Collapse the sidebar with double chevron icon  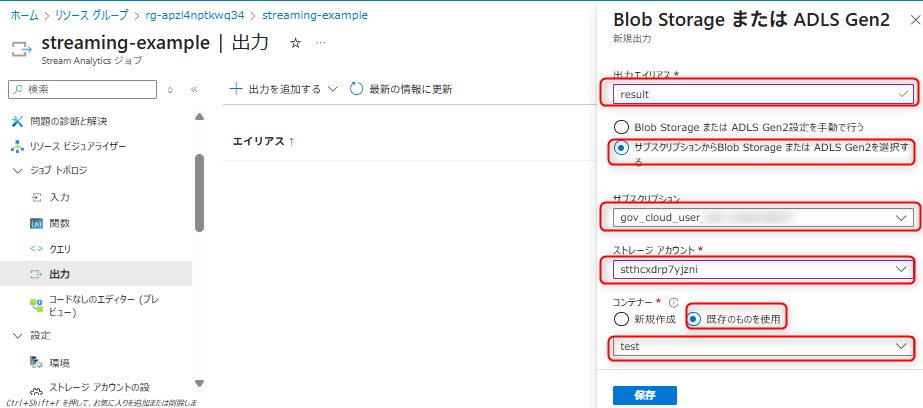pyautogui.click(x=194, y=90)
